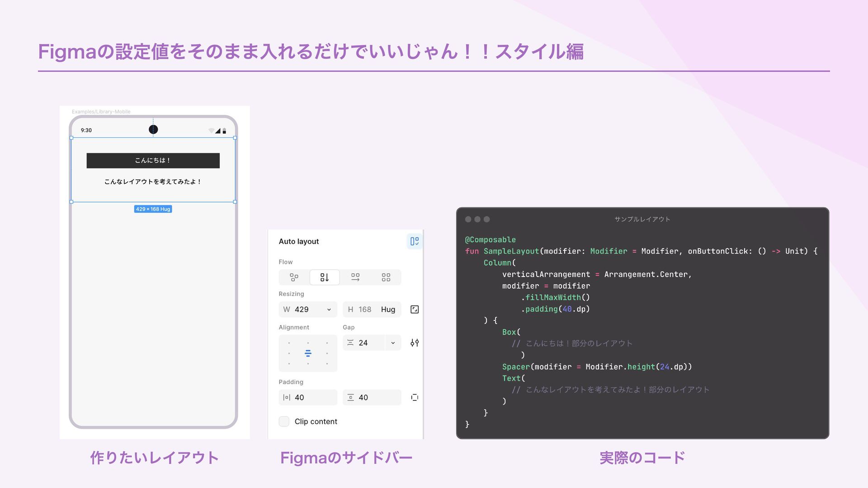Click the こんなレイアウトを考えてみたよ！ text in mockup

153,182
